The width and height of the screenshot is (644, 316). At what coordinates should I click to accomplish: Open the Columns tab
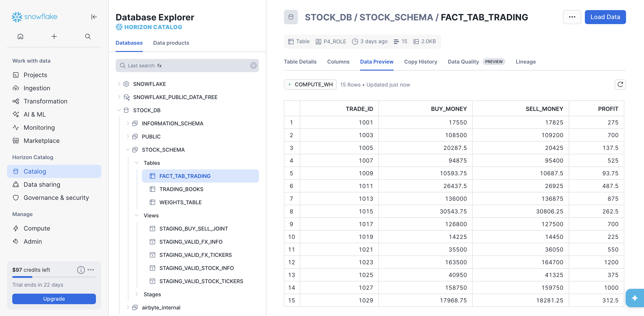click(338, 62)
